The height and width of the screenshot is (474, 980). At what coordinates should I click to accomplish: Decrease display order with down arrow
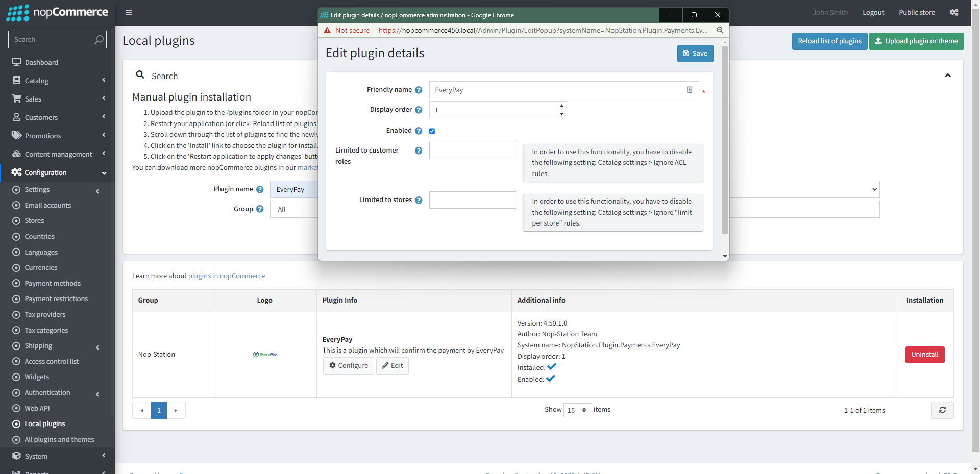point(562,114)
